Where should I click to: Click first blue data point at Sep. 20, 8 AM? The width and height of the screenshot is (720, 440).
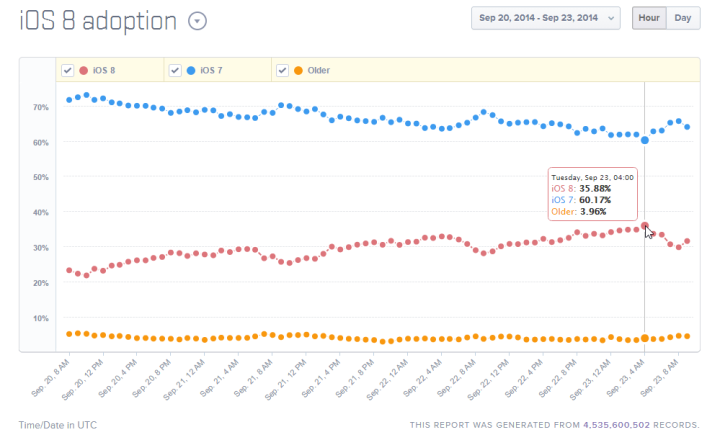69,100
